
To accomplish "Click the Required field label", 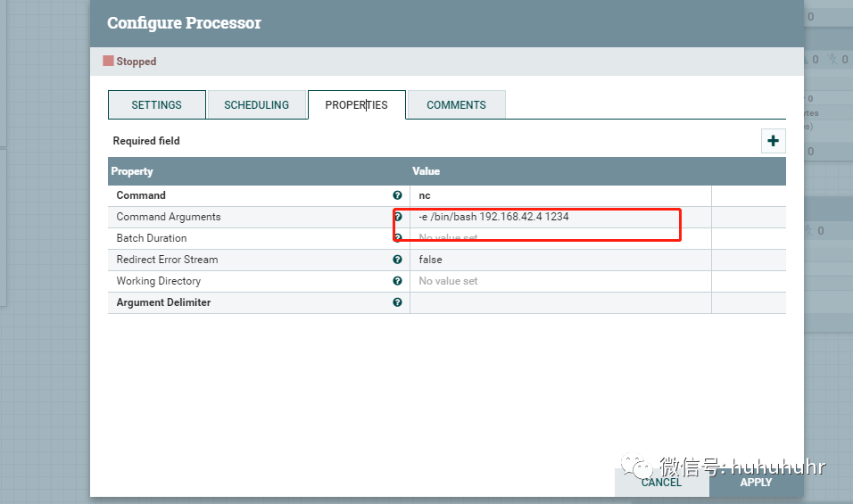I will click(x=146, y=141).
